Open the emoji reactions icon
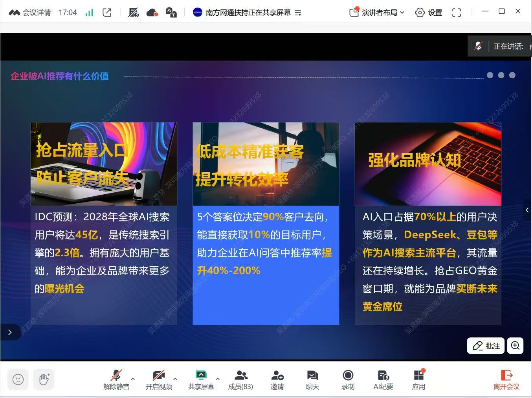Viewport: 532px width, 398px height. (x=18, y=380)
